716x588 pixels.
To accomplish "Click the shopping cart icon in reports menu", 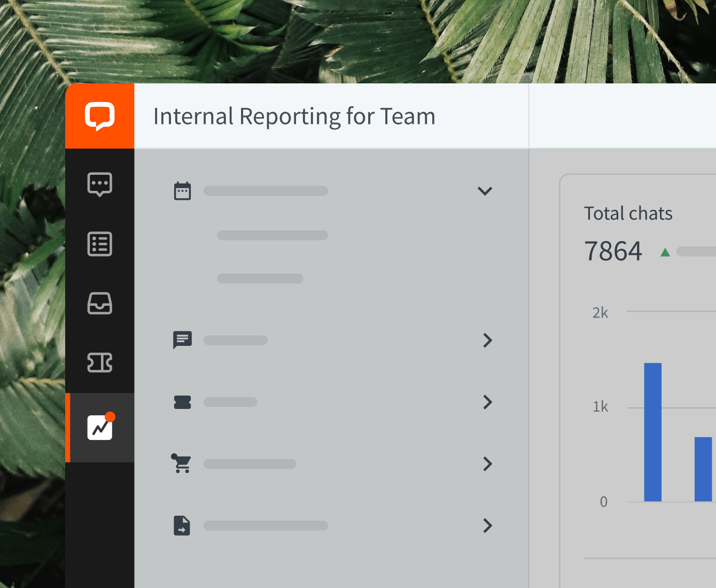I will click(182, 463).
